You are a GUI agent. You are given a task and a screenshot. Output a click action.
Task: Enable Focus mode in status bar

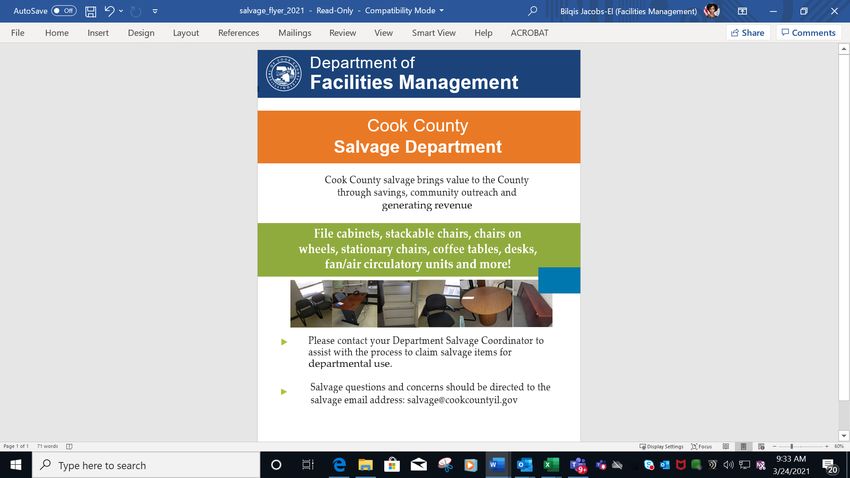701,447
